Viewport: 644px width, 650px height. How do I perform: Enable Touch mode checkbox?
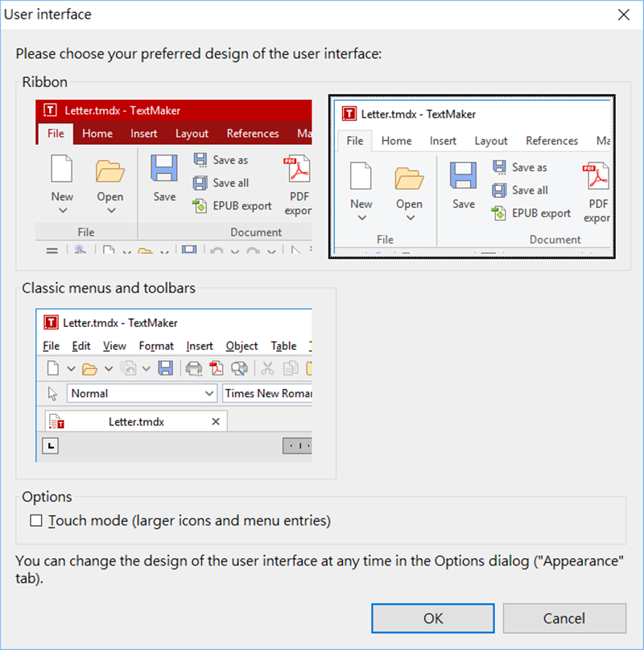(x=36, y=520)
